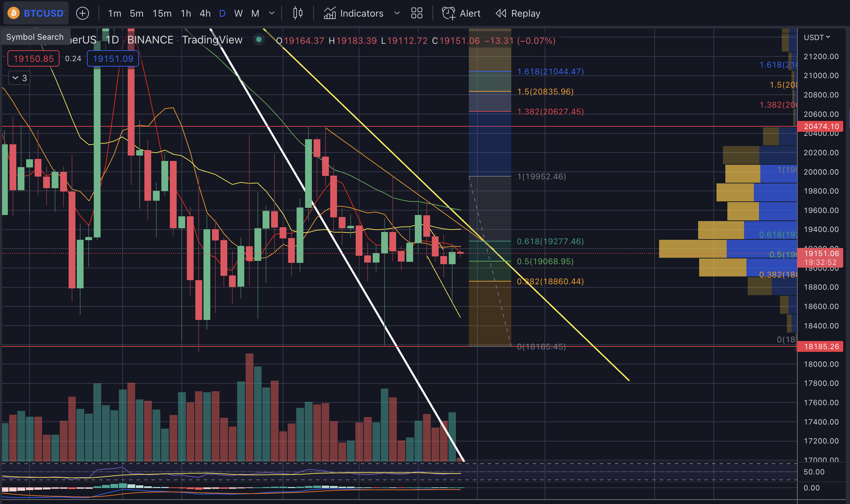Select the weekly W timeframe
The image size is (850, 504).
(238, 13)
